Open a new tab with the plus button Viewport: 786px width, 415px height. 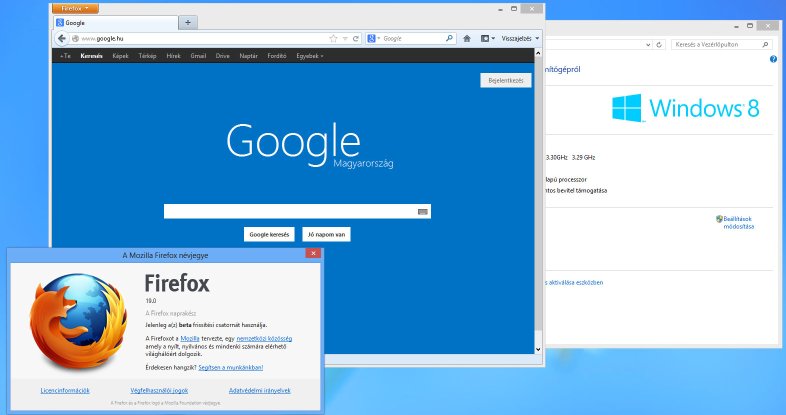tap(188, 23)
